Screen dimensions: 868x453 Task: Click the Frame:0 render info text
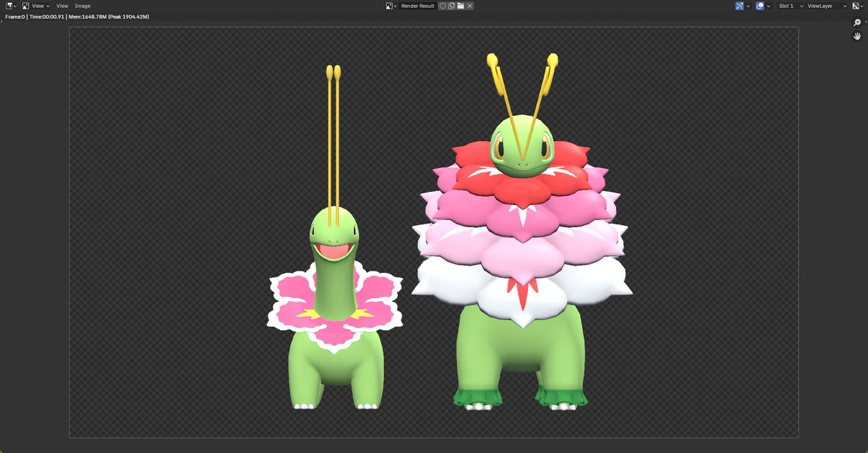pyautogui.click(x=15, y=17)
